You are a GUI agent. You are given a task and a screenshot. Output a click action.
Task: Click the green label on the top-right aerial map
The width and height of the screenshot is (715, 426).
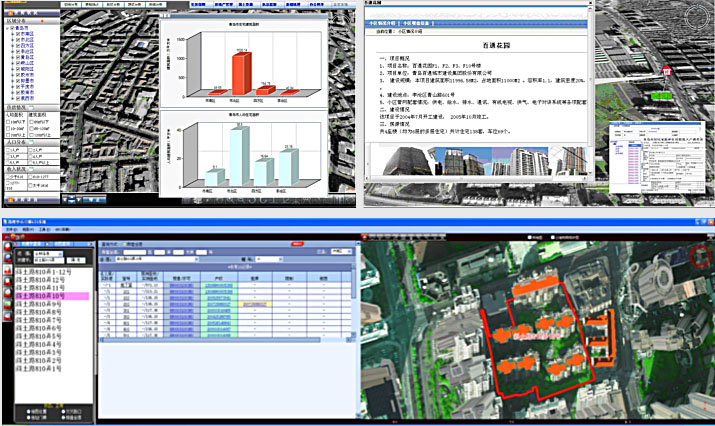(x=661, y=95)
